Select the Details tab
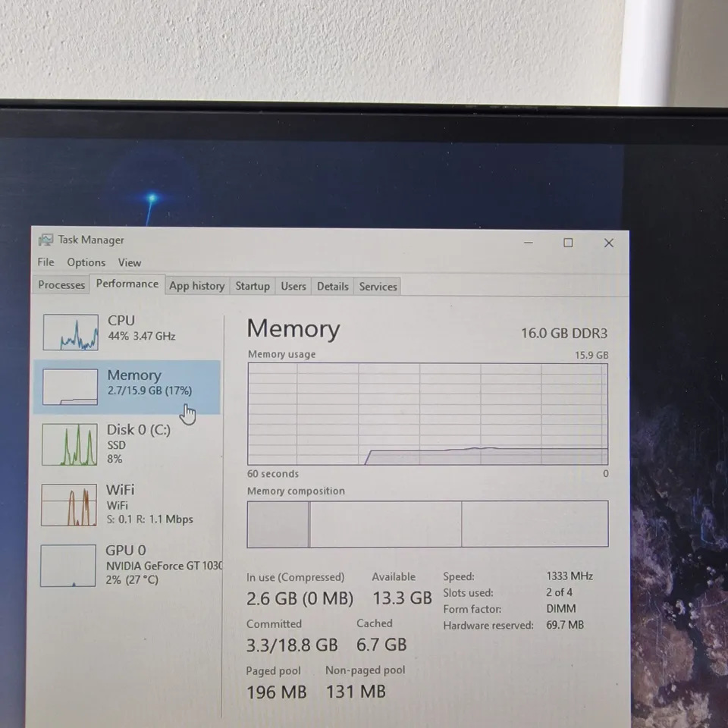 [332, 286]
